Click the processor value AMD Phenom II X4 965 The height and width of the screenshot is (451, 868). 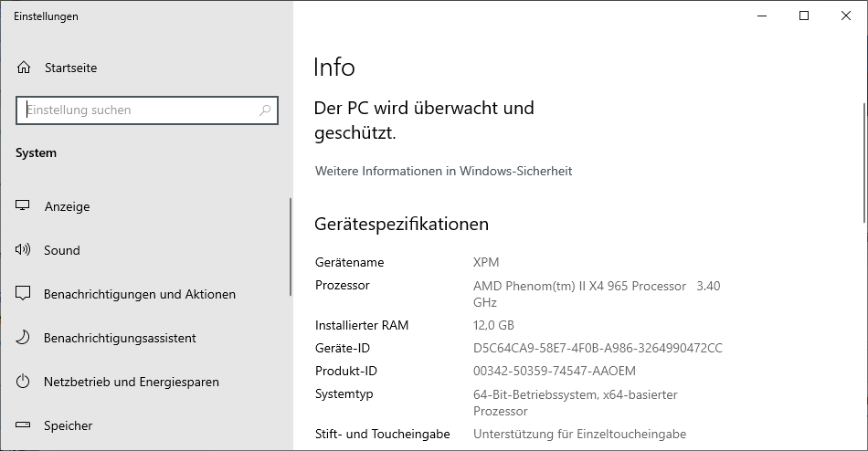click(x=597, y=294)
